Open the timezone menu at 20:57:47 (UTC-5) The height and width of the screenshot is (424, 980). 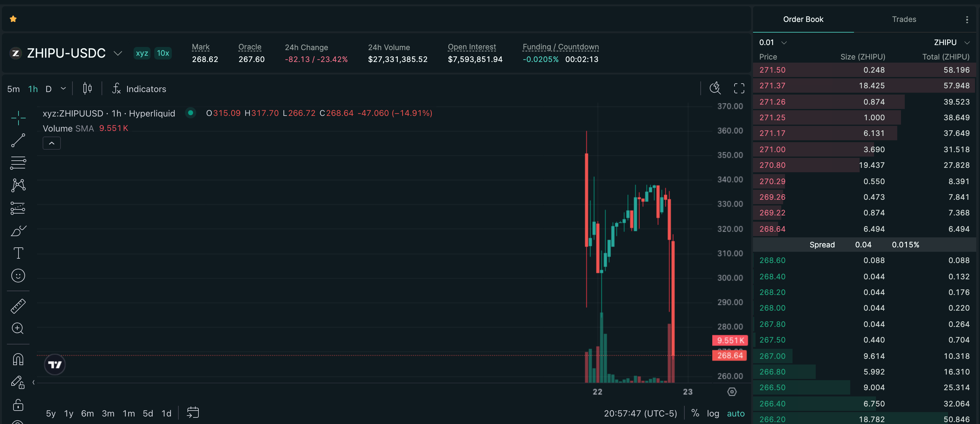coord(641,413)
